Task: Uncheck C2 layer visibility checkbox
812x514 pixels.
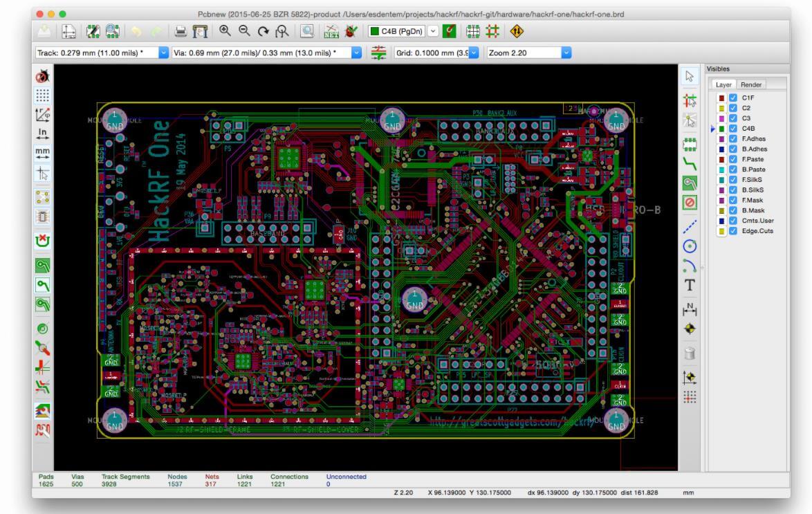Action: [x=733, y=108]
